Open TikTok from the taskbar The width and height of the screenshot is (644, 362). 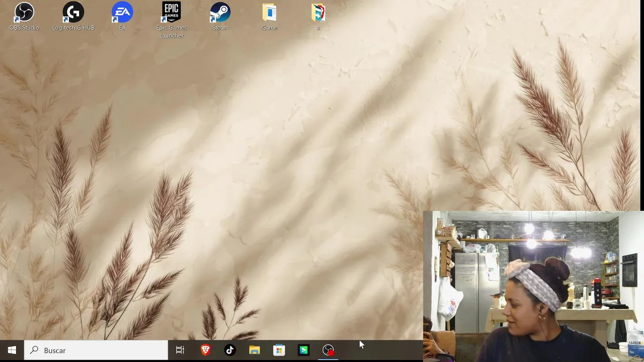(230, 350)
